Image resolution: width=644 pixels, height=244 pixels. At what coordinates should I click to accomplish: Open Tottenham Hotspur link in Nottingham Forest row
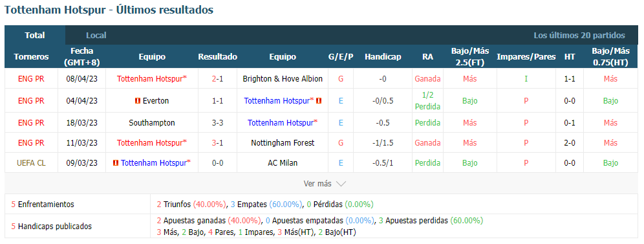[151, 143]
